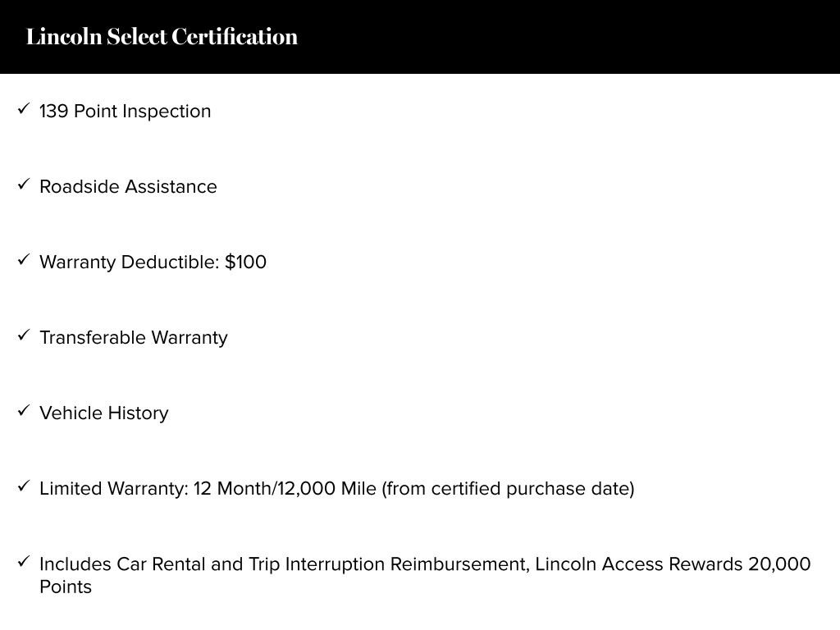Click the 139 Point Inspection text

click(125, 111)
